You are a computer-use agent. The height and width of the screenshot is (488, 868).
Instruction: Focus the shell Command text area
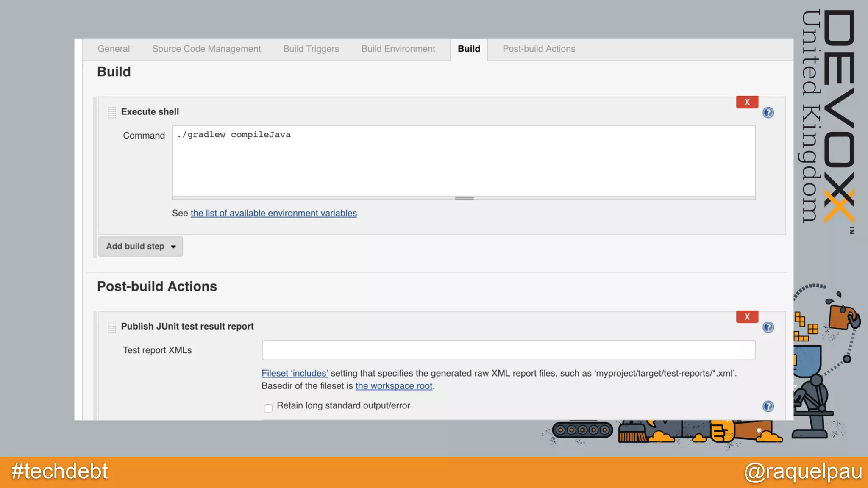pyautogui.click(x=464, y=161)
